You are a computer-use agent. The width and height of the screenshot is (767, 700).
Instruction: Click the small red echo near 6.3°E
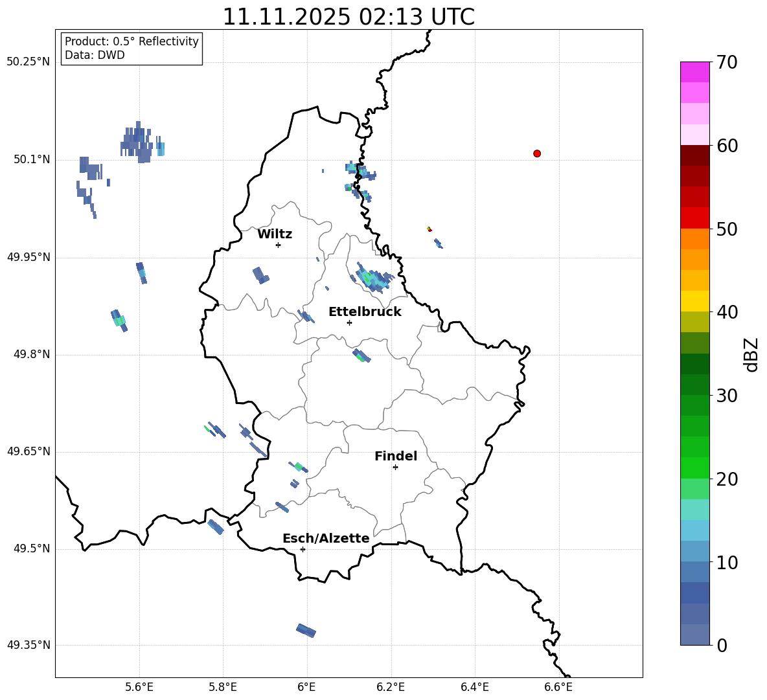coord(429,229)
